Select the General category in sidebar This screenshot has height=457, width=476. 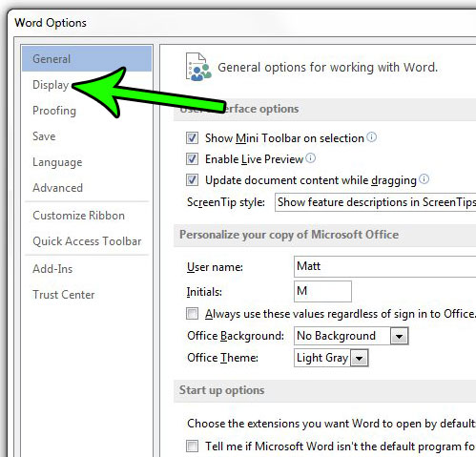(x=87, y=59)
